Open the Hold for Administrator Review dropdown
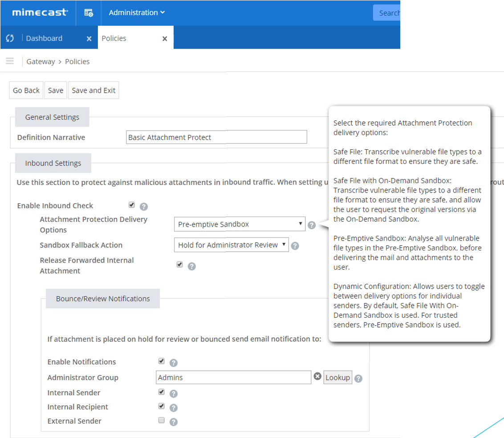This screenshot has height=438, width=504. coord(231,245)
